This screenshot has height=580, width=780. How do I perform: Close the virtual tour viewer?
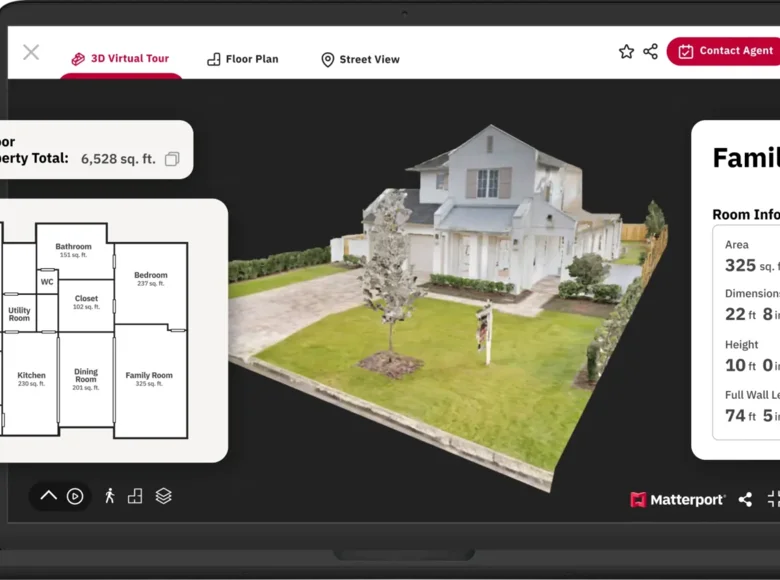point(31,52)
